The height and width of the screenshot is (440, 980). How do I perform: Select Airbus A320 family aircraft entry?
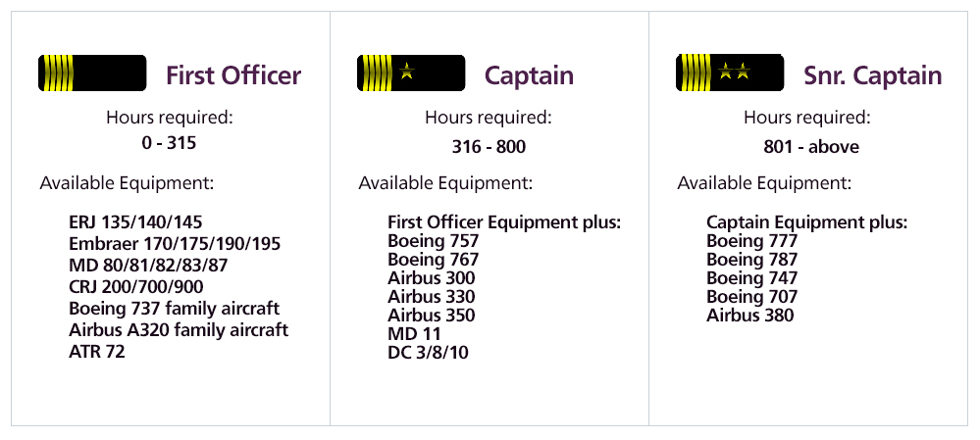179,330
